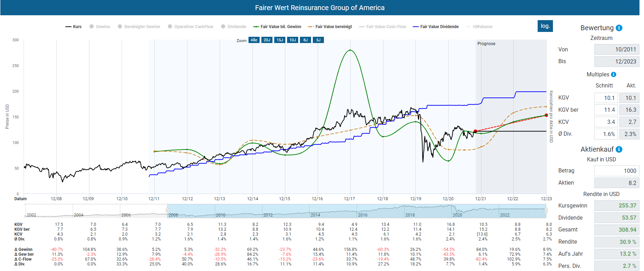This screenshot has width=644, height=271.
Task: Enable Fair Value Cash-Flow line
Action: click(x=383, y=27)
